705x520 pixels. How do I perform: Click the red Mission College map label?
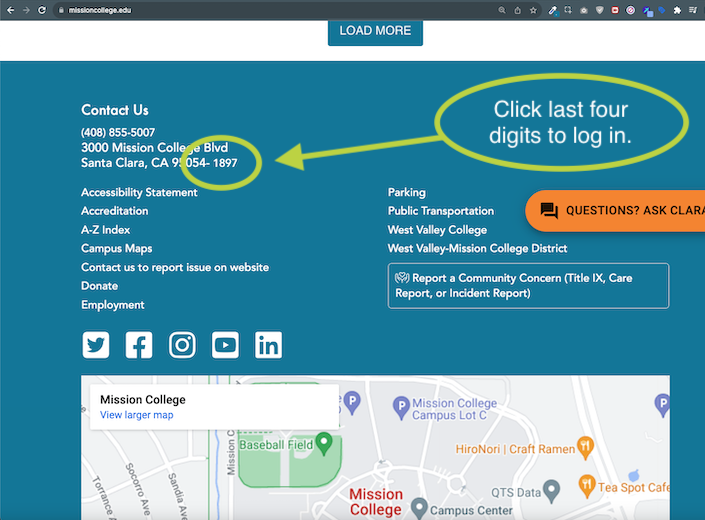(376, 502)
